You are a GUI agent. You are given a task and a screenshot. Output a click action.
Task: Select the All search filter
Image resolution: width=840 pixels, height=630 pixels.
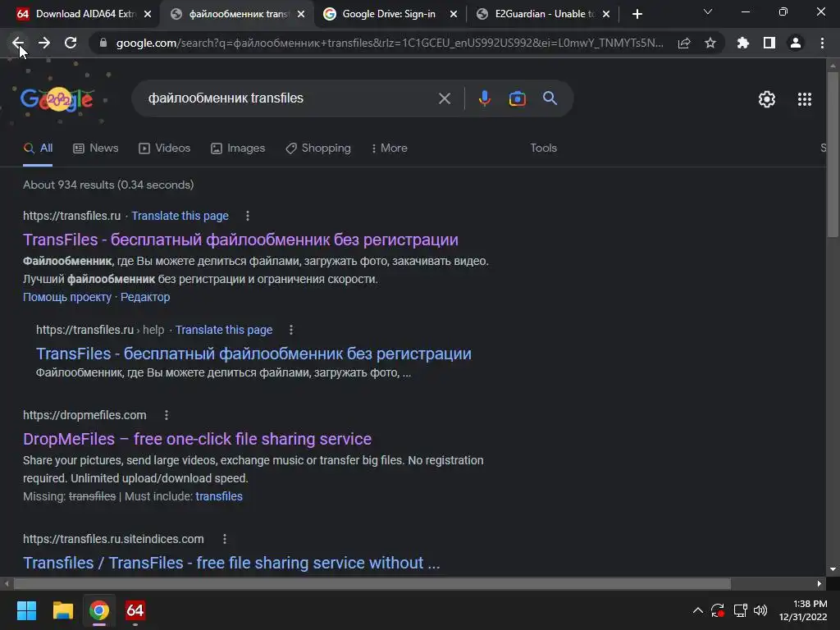pos(38,148)
